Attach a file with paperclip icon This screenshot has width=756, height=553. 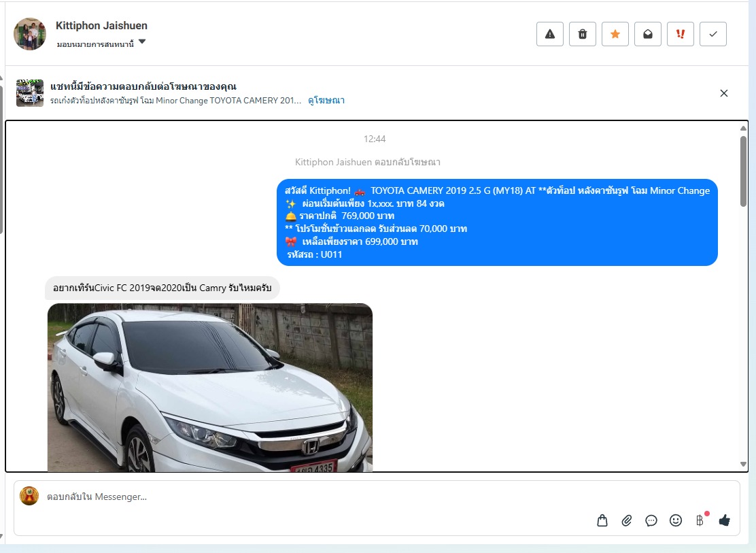click(x=627, y=520)
